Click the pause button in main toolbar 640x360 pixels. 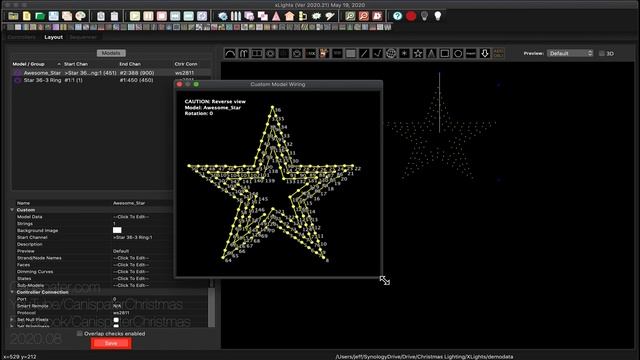(148, 16)
